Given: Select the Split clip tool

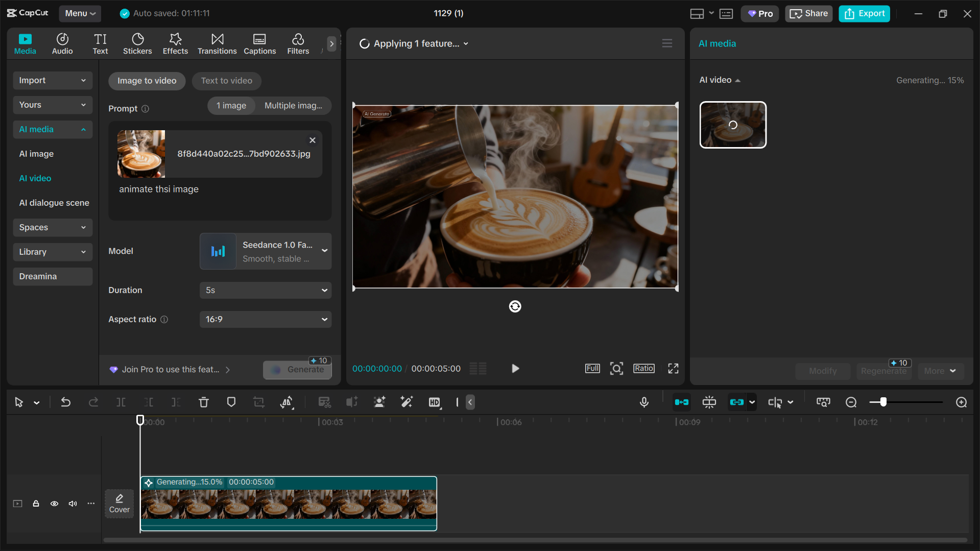Looking at the screenshot, I should point(121,402).
